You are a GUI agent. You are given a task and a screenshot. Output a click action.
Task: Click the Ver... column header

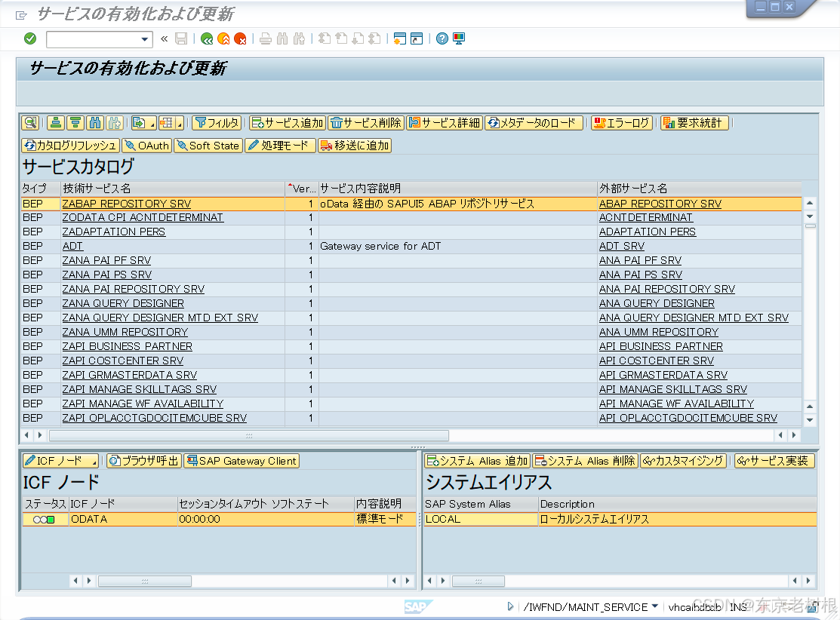(302, 189)
